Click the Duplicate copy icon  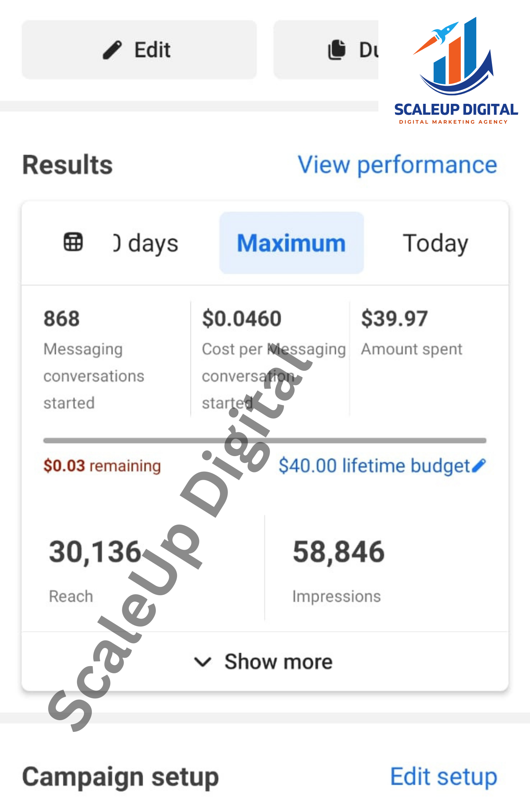[337, 50]
